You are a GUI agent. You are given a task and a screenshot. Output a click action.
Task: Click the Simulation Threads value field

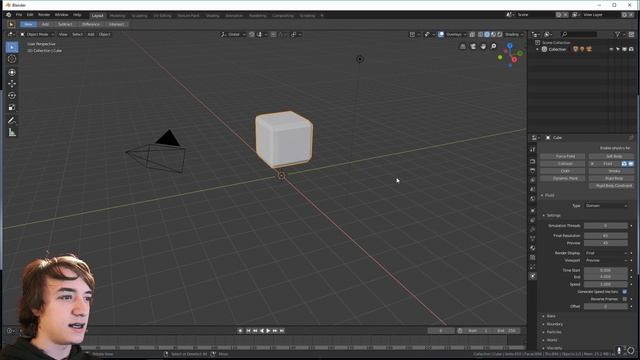tap(606, 226)
